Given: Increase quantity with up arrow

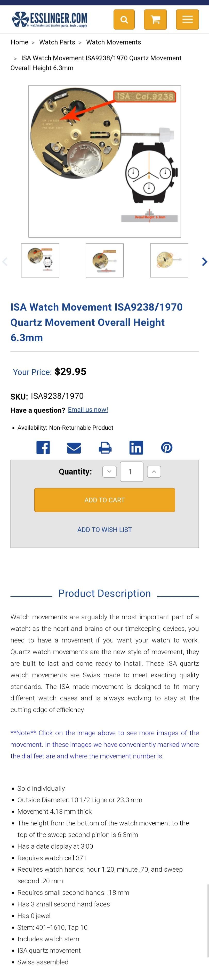Looking at the screenshot, I should click(x=154, y=472).
